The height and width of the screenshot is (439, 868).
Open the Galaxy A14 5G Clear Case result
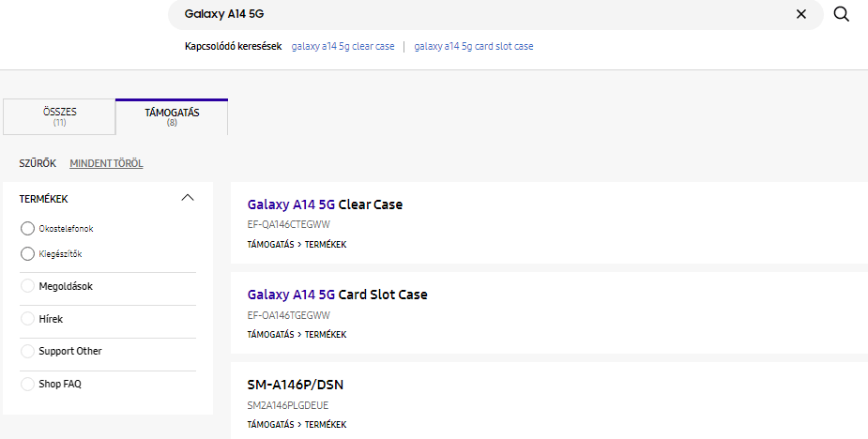click(x=325, y=204)
